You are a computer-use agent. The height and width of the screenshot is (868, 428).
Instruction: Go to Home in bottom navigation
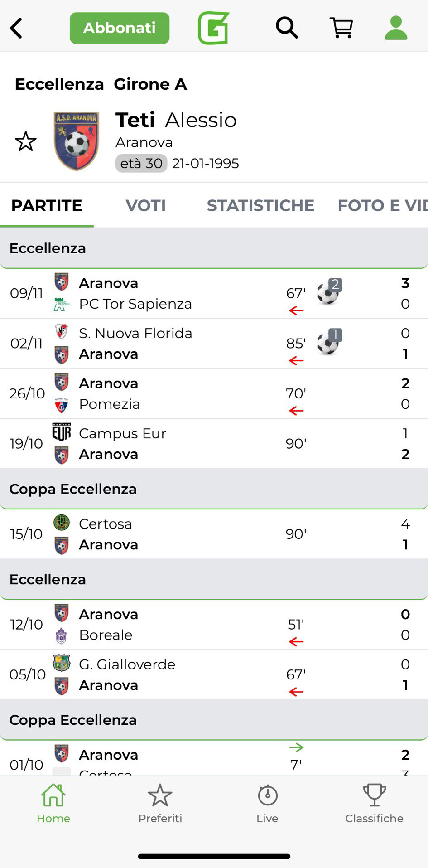click(x=53, y=804)
